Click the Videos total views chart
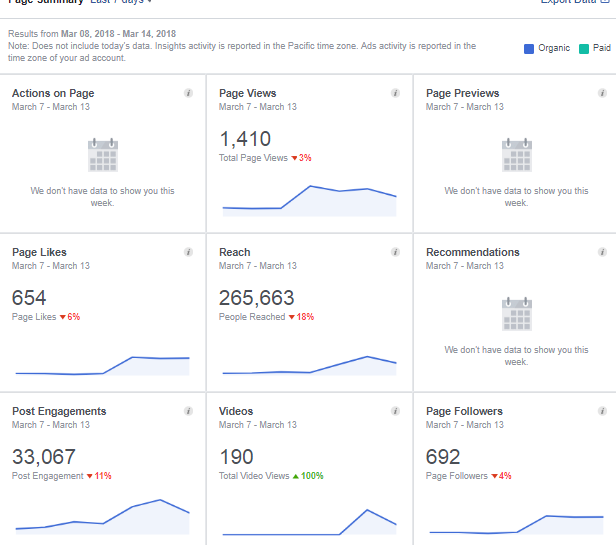This screenshot has height=545, width=616. click(309, 523)
